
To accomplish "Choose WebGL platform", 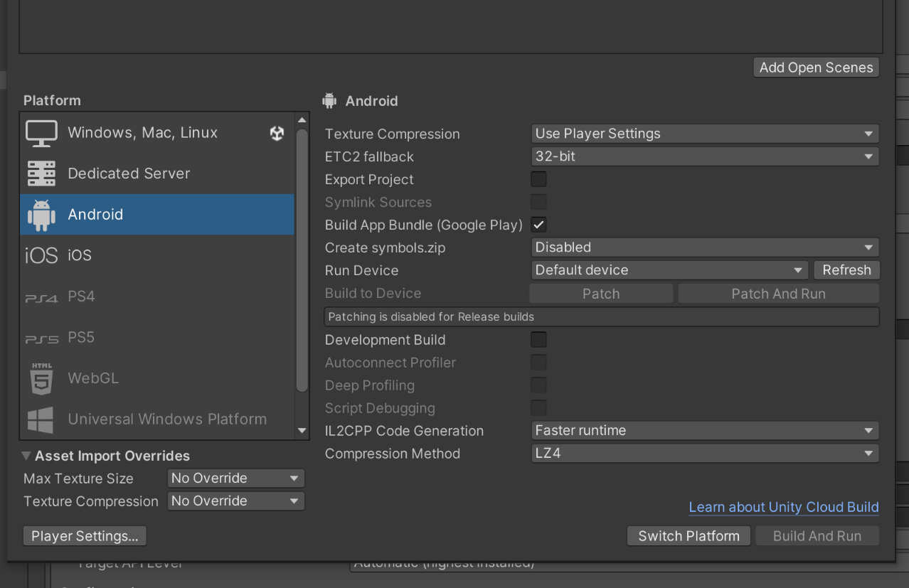I will coord(157,378).
